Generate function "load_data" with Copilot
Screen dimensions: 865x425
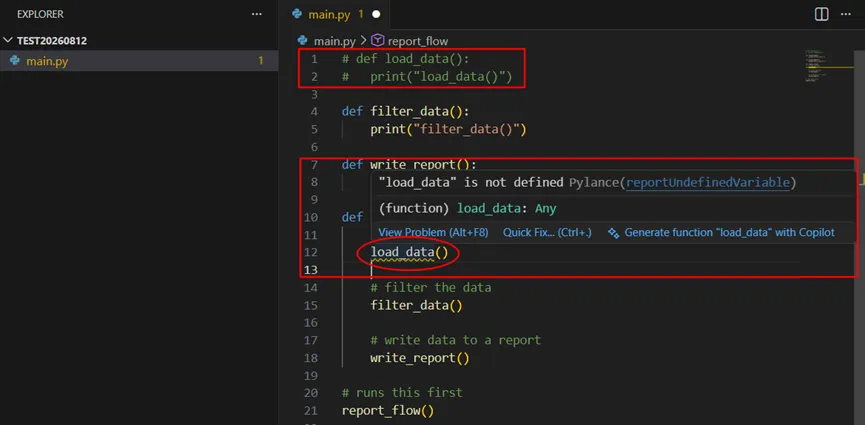coord(729,233)
